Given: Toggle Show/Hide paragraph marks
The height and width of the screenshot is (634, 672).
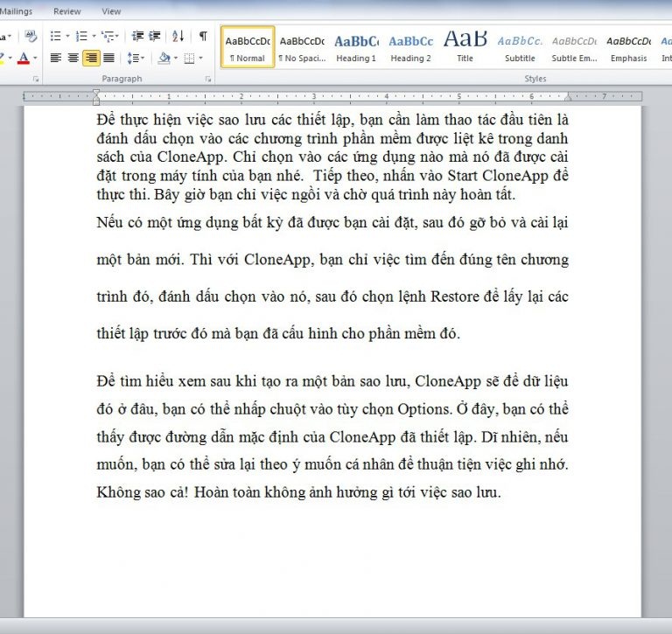Looking at the screenshot, I should click(203, 36).
